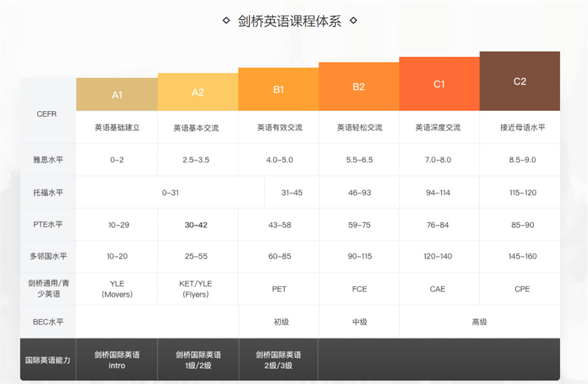588x384 pixels.
Task: Click the 90-115 cell
Action: (359, 256)
